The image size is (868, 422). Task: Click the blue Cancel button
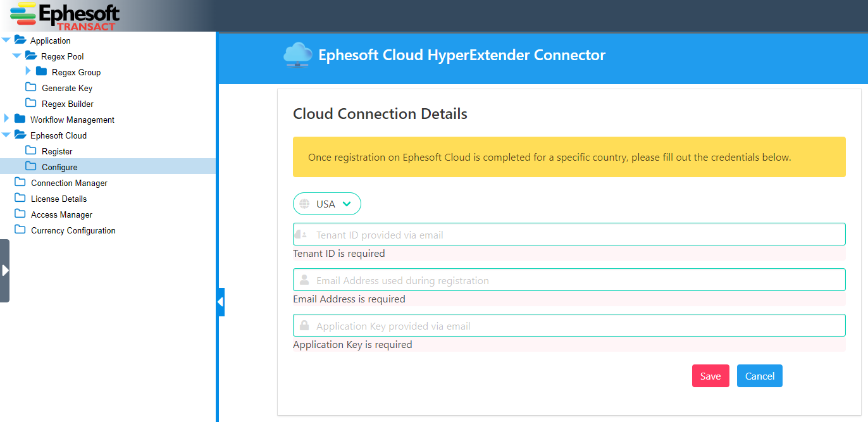[760, 376]
